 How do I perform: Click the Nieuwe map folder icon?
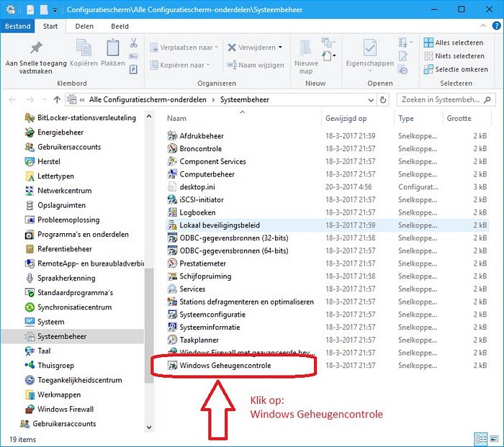(x=305, y=48)
